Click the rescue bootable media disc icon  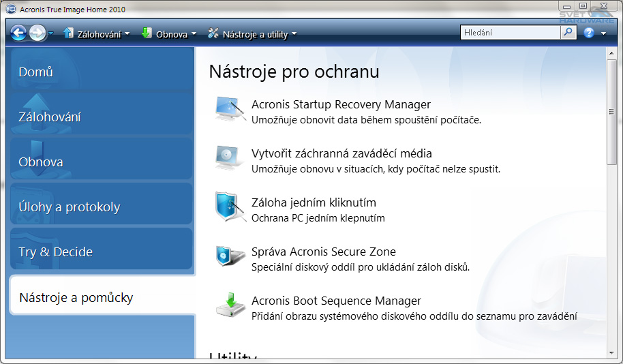[x=229, y=157]
